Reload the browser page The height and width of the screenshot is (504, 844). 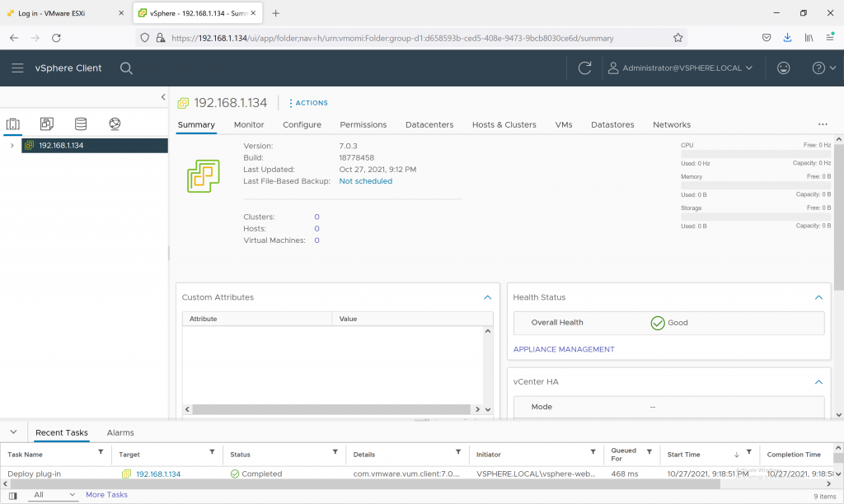(56, 38)
